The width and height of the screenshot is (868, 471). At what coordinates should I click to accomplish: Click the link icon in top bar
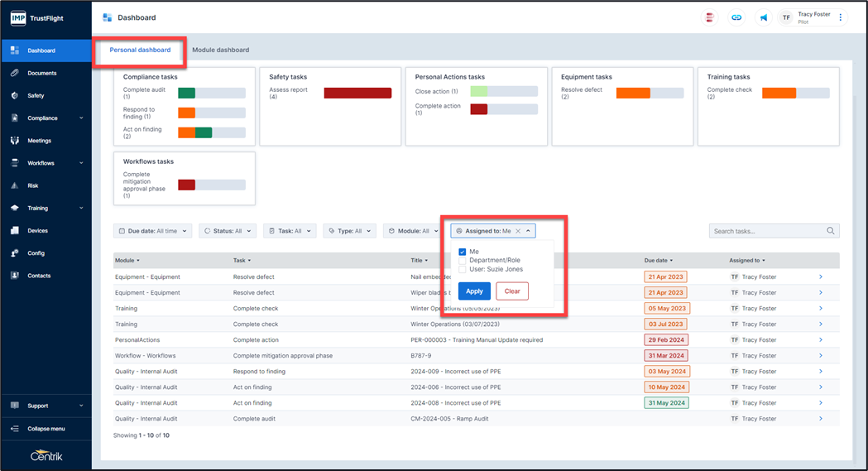[x=736, y=17]
